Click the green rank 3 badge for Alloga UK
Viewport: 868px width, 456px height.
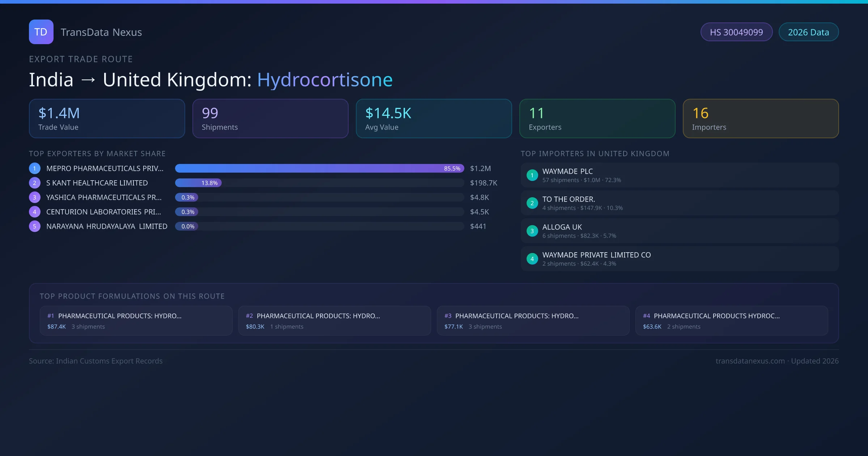tap(532, 231)
